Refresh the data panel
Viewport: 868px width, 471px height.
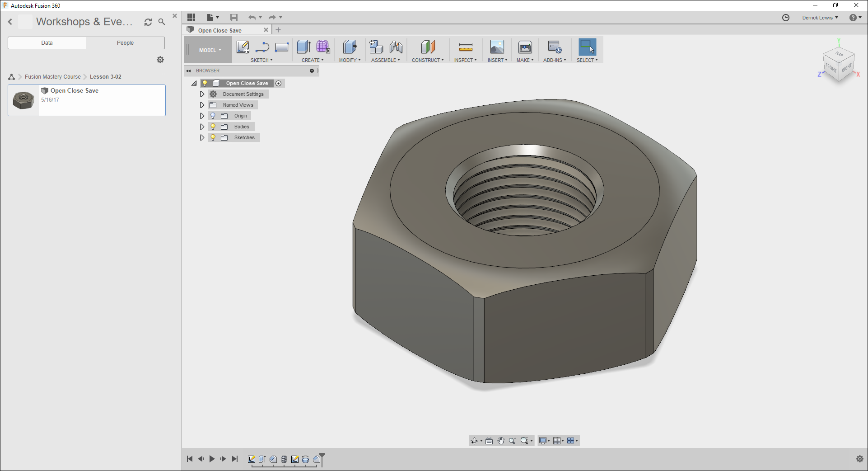click(148, 22)
